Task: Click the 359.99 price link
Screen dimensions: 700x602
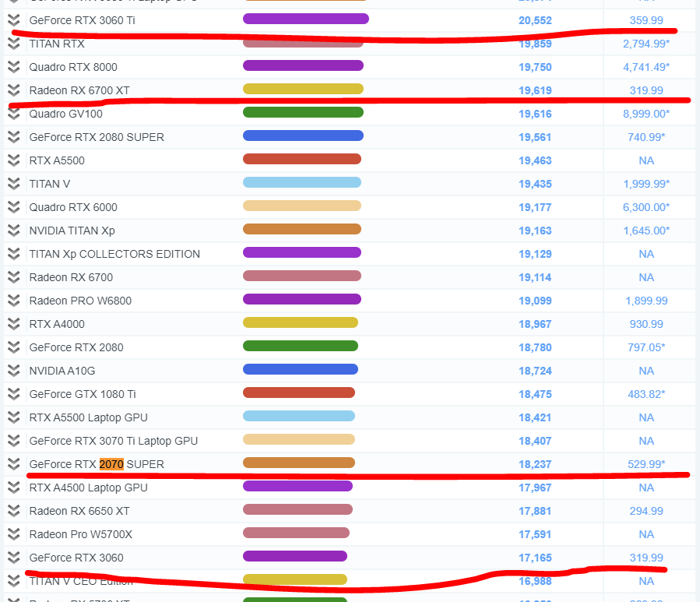Action: (x=646, y=20)
